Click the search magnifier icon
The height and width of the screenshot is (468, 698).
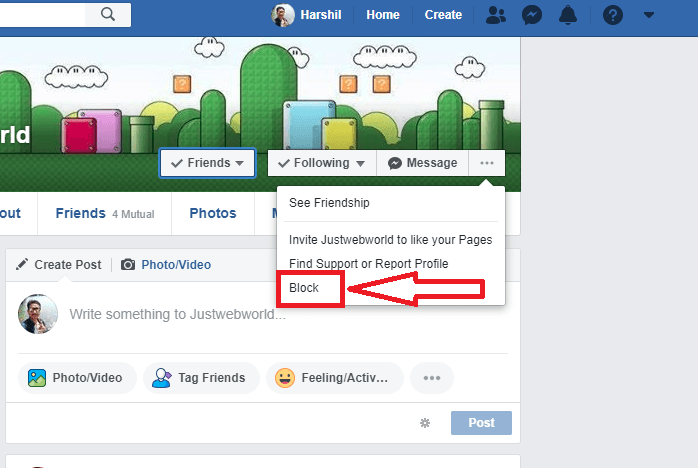point(108,15)
